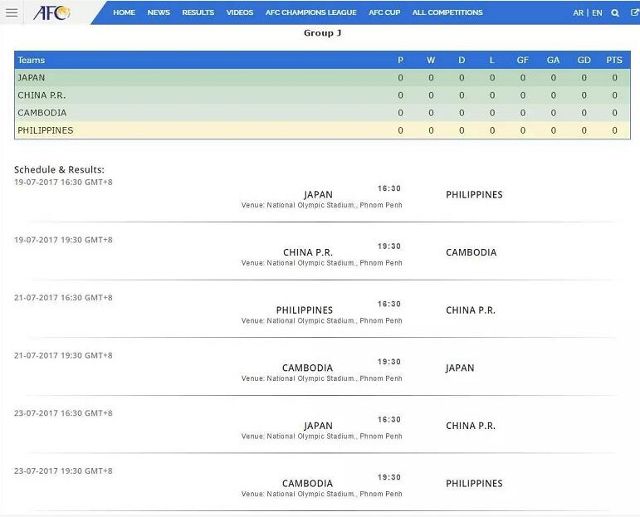Click CHINA P.R. opposing Philippines on 21-07
Viewport: 640px width, 517px height.
(x=471, y=310)
